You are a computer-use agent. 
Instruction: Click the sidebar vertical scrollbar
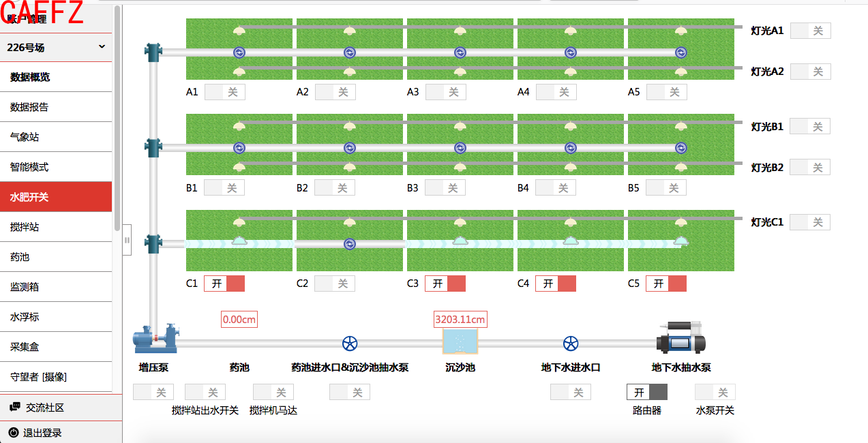pyautogui.click(x=117, y=116)
